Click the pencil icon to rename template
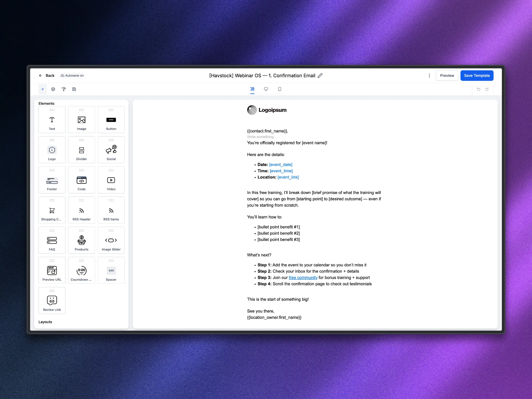The width and height of the screenshot is (532, 399). (x=320, y=76)
